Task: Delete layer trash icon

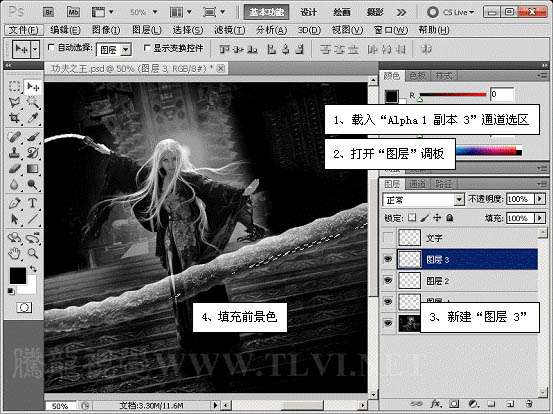Action: (528, 403)
